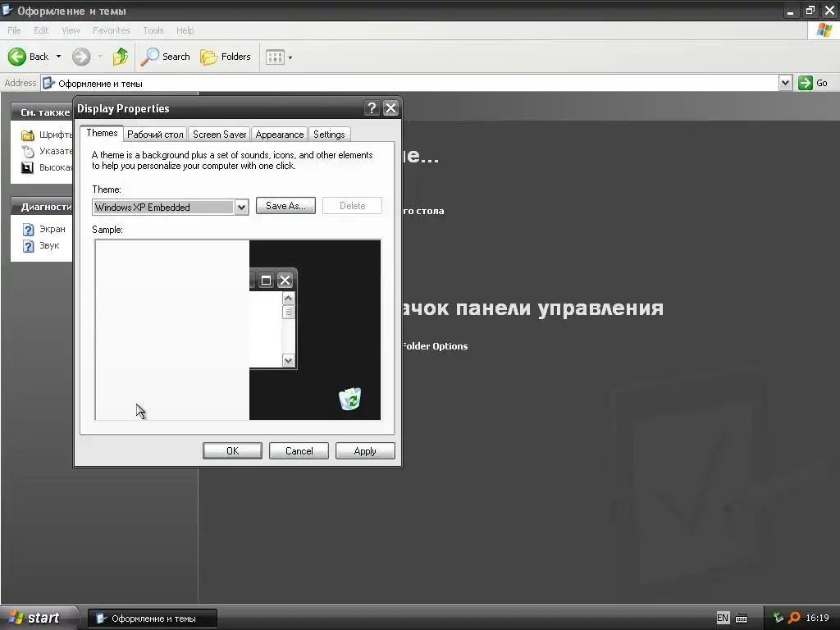Switch to the Appearance tab

[280, 135]
